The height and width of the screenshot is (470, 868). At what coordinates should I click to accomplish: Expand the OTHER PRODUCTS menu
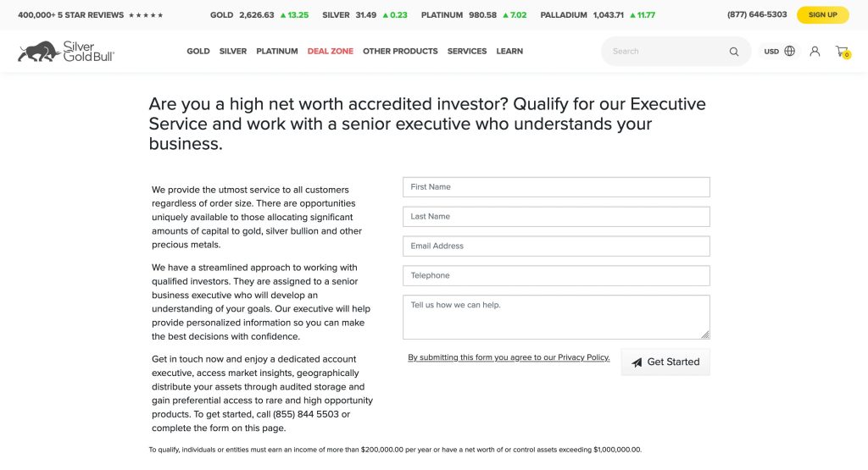point(400,52)
